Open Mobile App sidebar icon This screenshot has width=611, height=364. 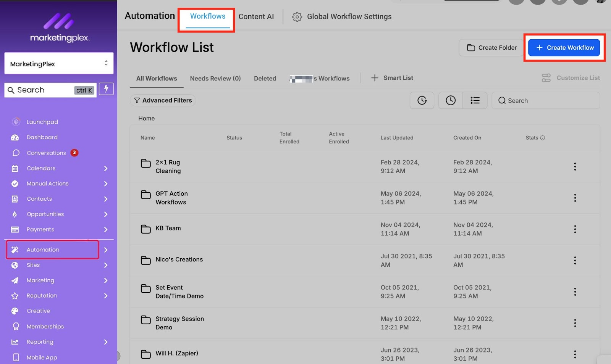coord(16,357)
